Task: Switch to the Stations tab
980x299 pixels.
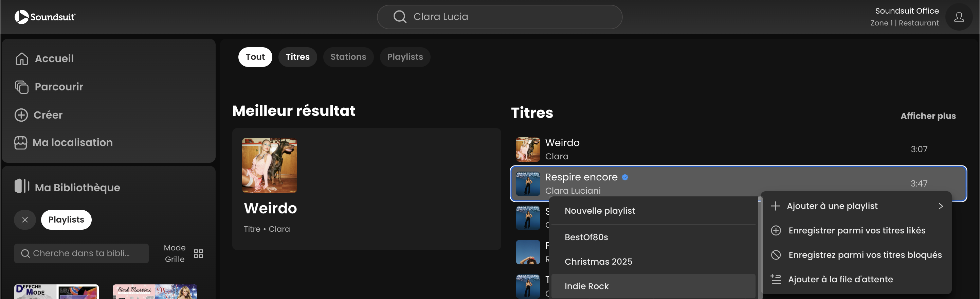Action: [348, 57]
